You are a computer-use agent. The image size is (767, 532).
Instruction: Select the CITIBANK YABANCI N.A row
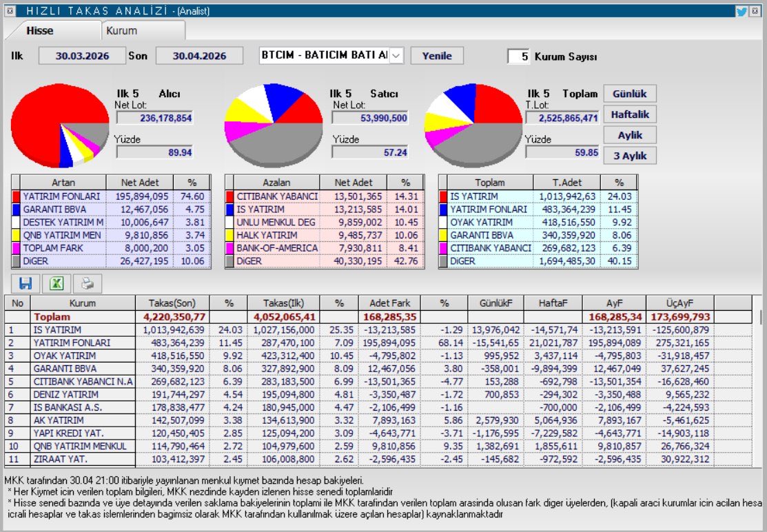coord(378,381)
